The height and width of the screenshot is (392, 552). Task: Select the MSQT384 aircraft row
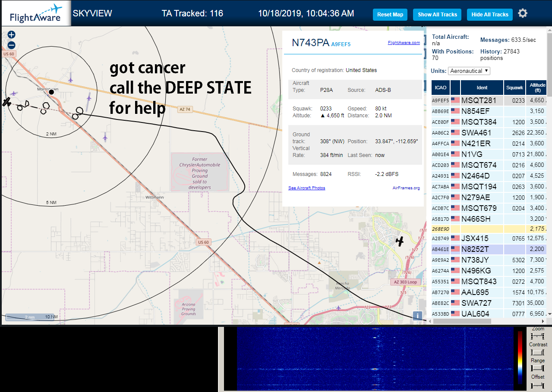489,122
